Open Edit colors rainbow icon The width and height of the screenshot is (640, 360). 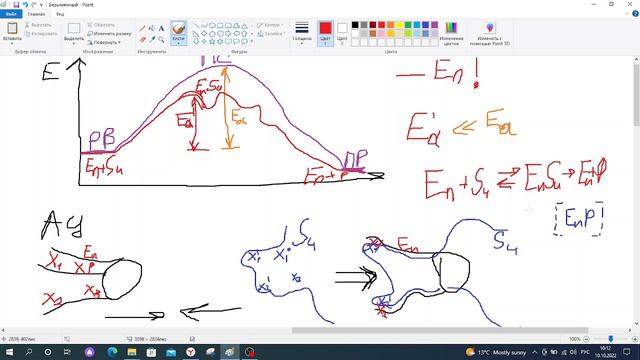(451, 28)
